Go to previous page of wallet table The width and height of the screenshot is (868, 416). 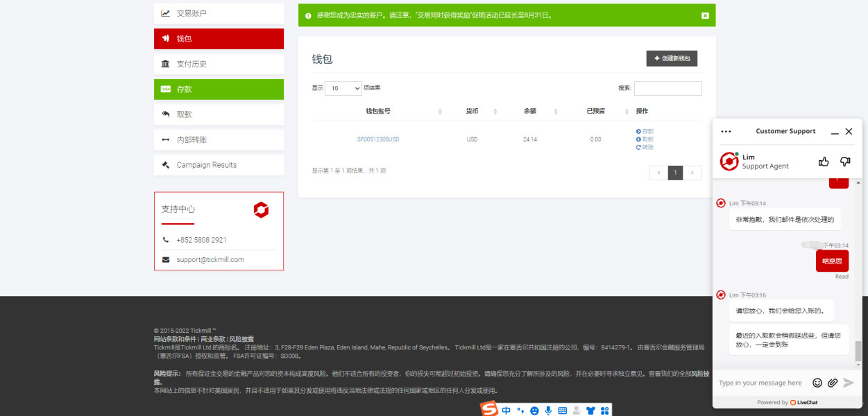[x=658, y=173]
